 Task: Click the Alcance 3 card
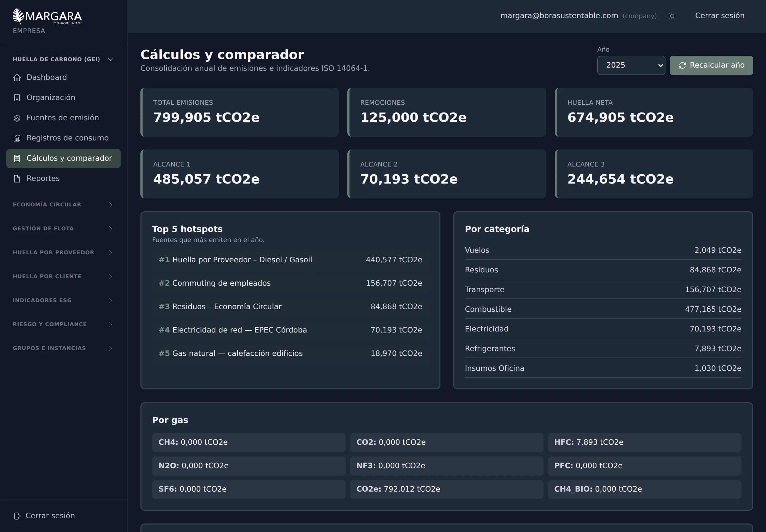(x=654, y=174)
